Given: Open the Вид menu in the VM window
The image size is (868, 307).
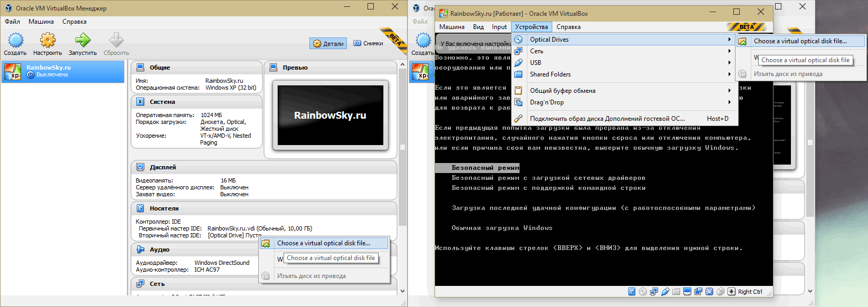Looking at the screenshot, I should [478, 27].
